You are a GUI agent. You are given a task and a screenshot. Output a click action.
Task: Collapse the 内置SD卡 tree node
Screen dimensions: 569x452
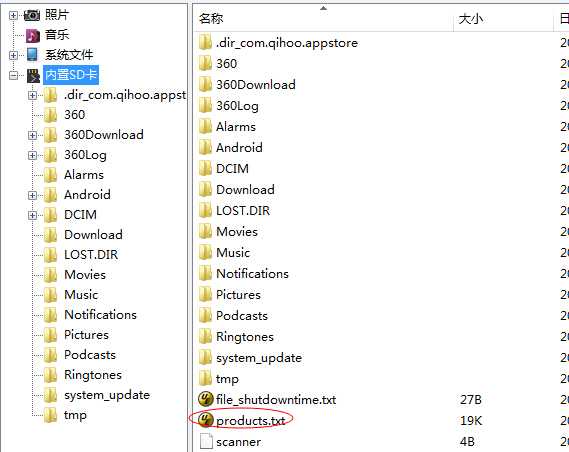13,75
